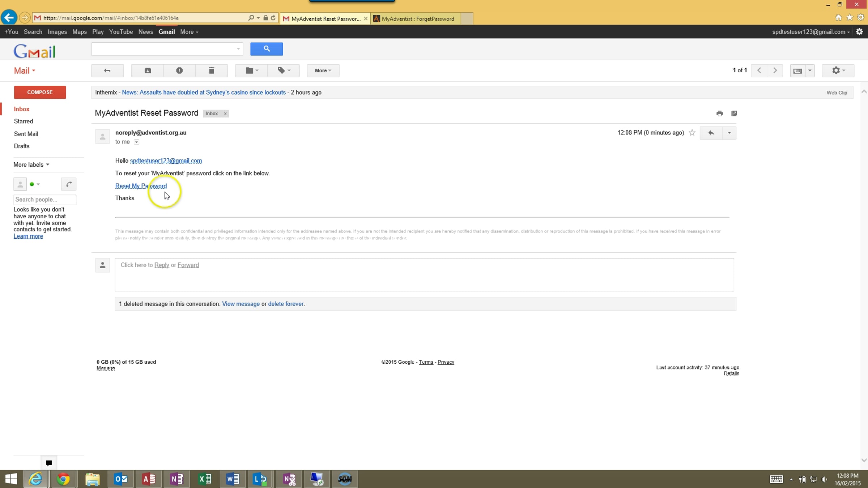Reply to message with arrow button
The height and width of the screenshot is (488, 868).
click(711, 133)
